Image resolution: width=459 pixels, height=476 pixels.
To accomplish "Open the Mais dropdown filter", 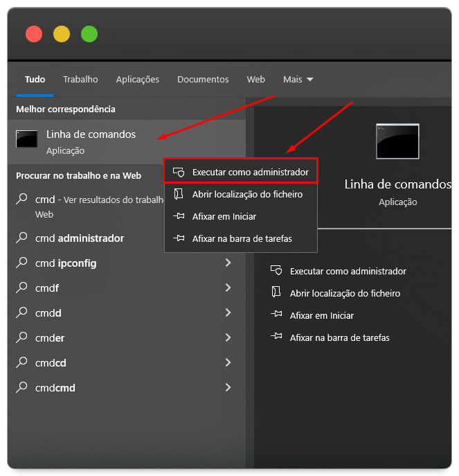I will 298,80.
